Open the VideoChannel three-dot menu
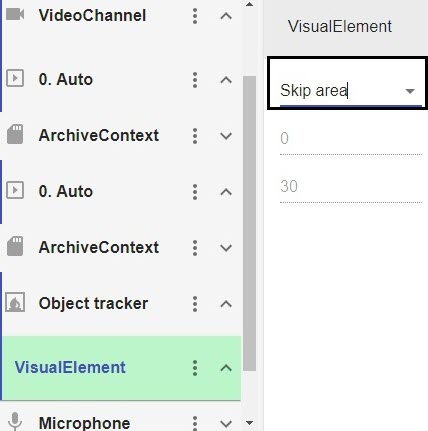This screenshot has width=428, height=431. pyautogui.click(x=195, y=16)
